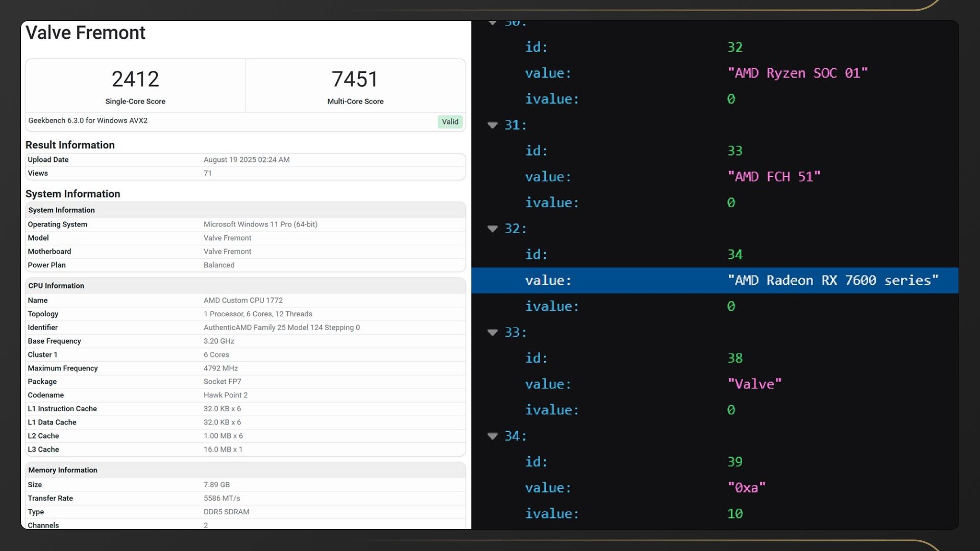Click the id 38 number
The image size is (980, 551).
pyautogui.click(x=735, y=358)
